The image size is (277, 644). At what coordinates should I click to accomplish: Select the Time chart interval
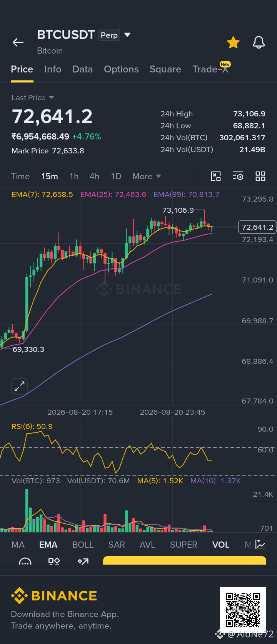coord(20,177)
